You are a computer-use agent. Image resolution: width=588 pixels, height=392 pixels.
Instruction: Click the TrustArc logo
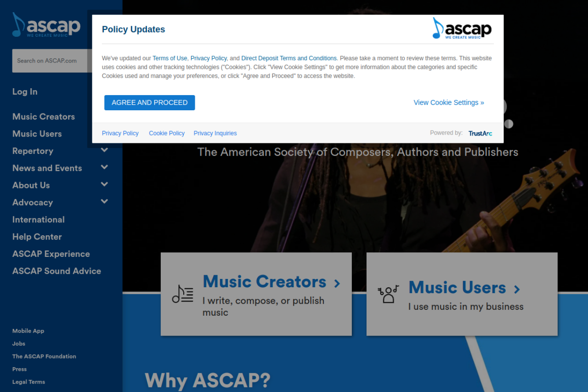(480, 133)
